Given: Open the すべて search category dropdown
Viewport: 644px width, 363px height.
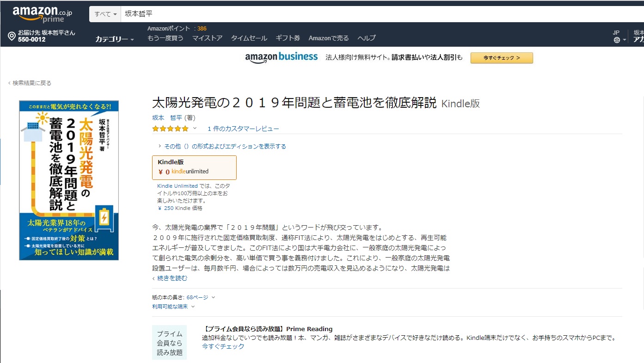Looking at the screenshot, I should point(105,14).
